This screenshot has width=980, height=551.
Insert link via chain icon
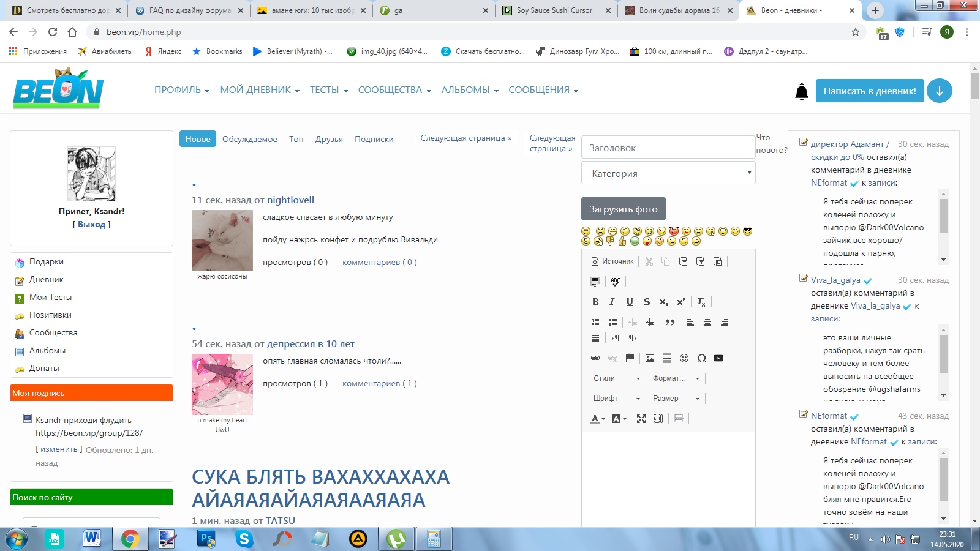(595, 358)
